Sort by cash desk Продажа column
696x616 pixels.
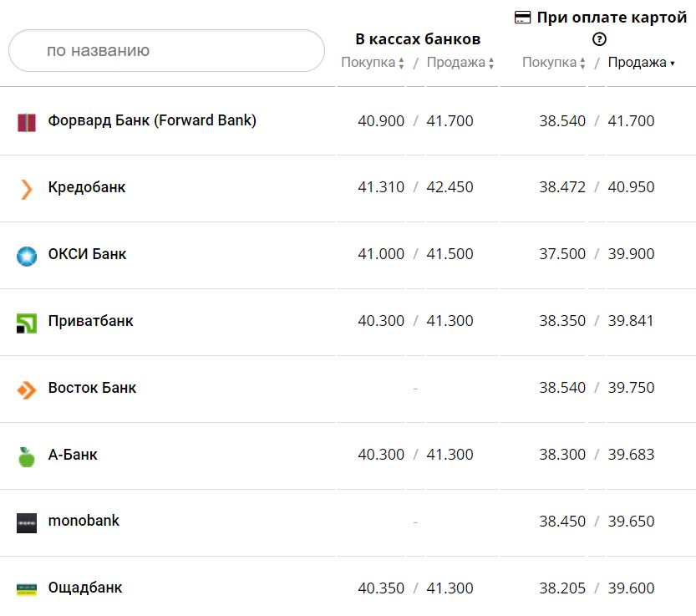[460, 63]
